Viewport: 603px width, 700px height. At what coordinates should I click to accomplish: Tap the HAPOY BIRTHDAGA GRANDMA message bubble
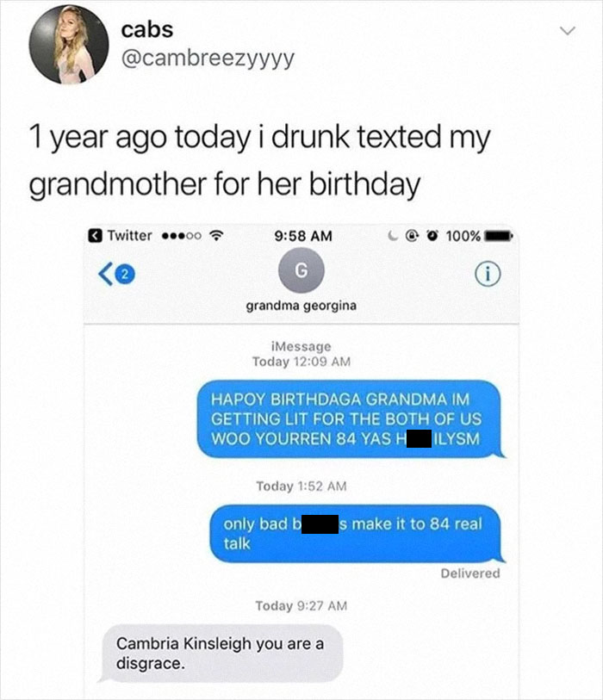[x=351, y=419]
